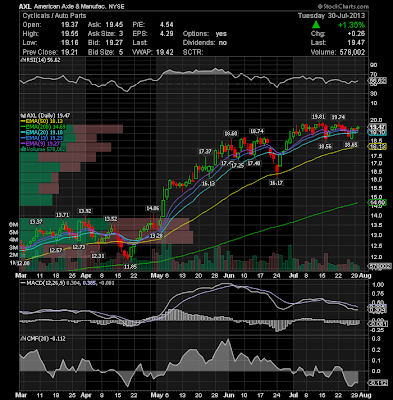Click the yellow 18.13 EMA tag on right axis
393x400 pixels.
pyautogui.click(x=377, y=146)
